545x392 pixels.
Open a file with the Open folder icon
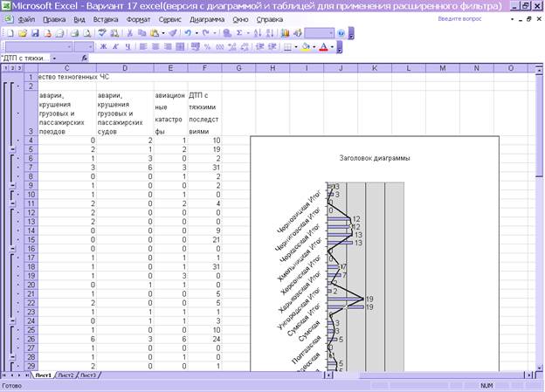pos(24,32)
